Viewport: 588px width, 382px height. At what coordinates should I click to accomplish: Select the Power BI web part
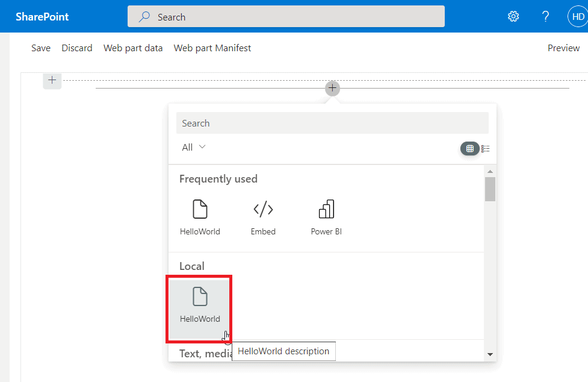326,218
